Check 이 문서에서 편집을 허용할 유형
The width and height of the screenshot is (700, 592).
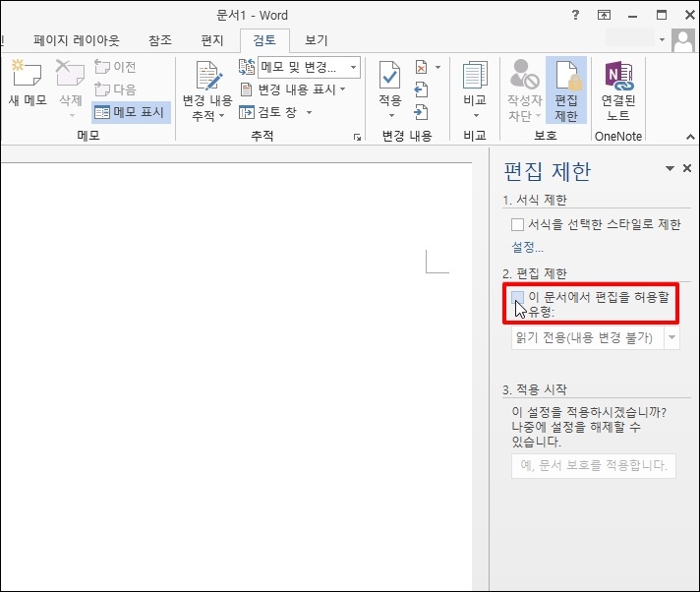pos(517,297)
